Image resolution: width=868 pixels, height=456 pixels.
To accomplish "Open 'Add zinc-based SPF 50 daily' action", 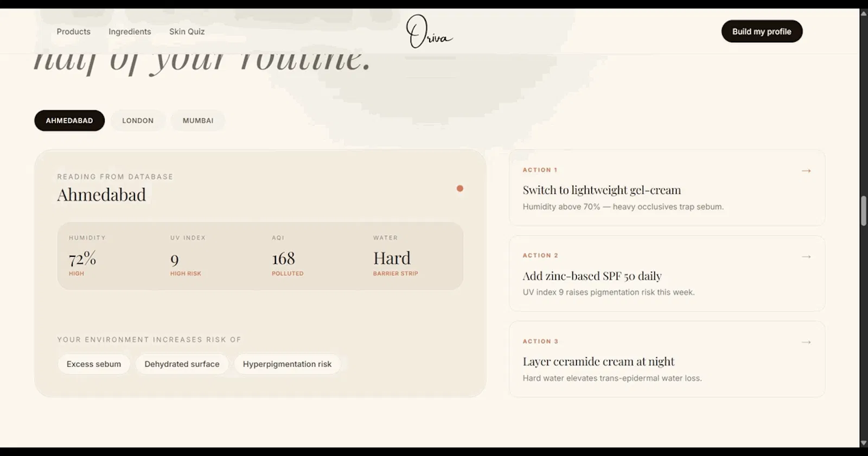I will [x=667, y=274].
